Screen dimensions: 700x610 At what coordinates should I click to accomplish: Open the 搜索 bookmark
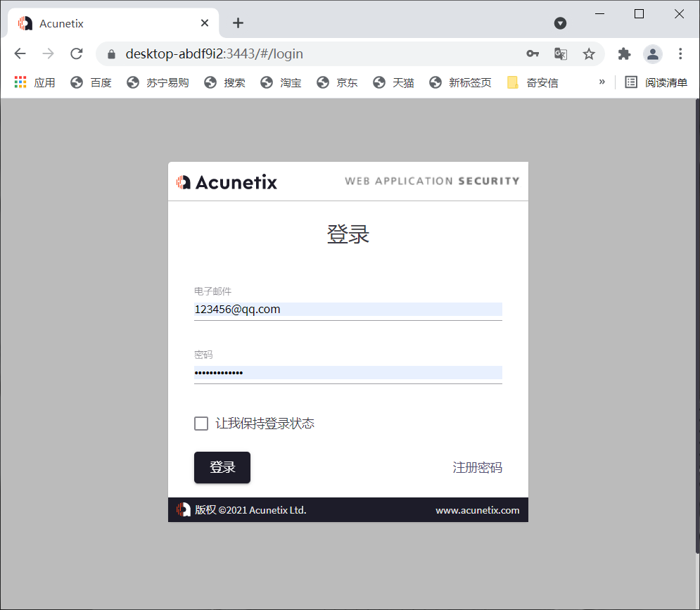224,82
